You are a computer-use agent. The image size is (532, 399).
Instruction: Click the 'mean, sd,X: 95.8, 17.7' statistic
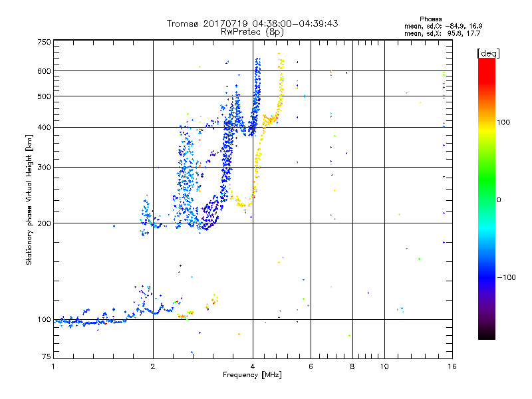(442, 33)
